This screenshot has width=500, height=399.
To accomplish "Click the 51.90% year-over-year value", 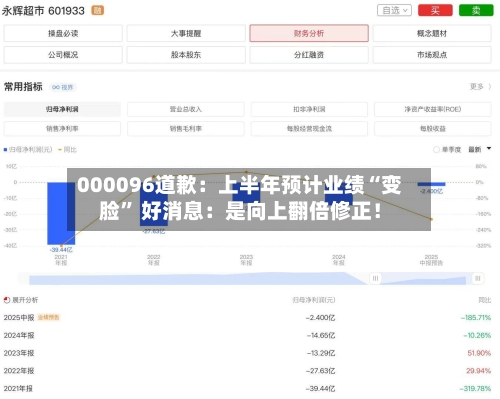I will pyautogui.click(x=479, y=353).
